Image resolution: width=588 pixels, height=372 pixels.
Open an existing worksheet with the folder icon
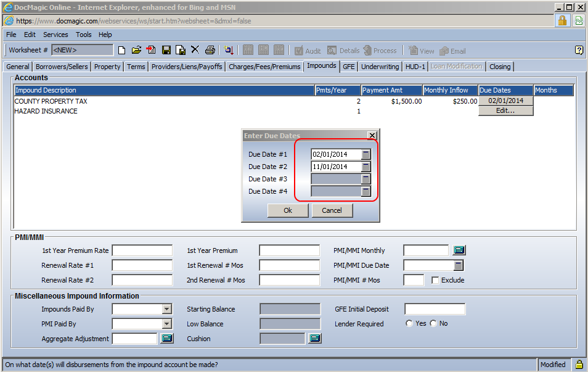[x=136, y=50]
